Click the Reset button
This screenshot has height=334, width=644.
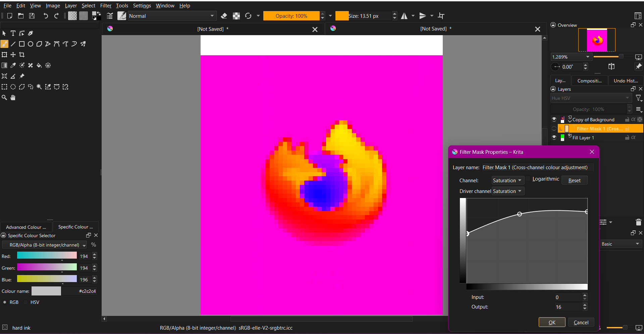tap(574, 180)
